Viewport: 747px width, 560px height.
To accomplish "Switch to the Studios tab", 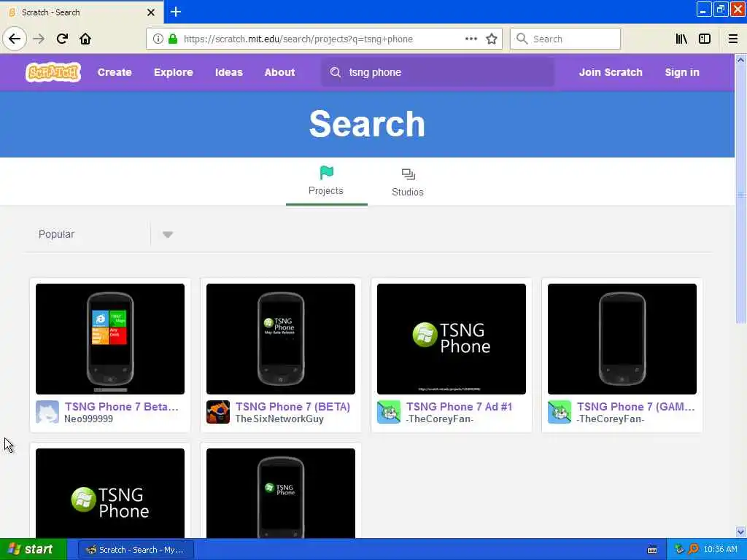I will tap(408, 182).
